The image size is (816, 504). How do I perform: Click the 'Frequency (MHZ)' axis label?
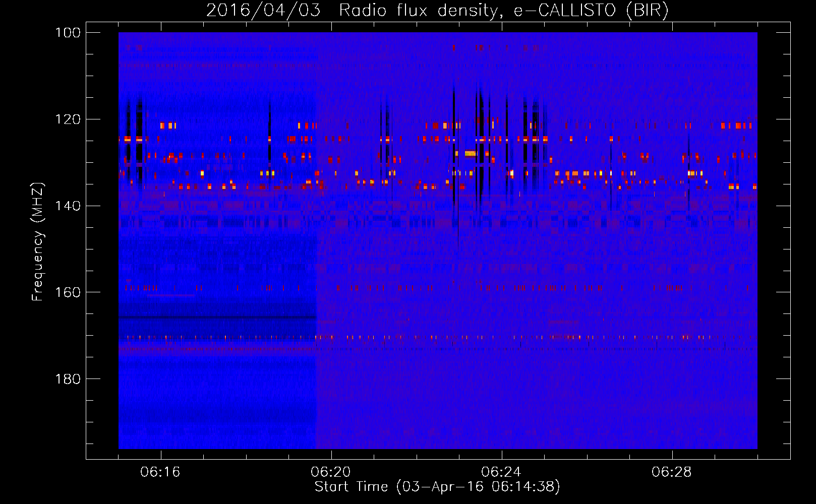coord(38,242)
